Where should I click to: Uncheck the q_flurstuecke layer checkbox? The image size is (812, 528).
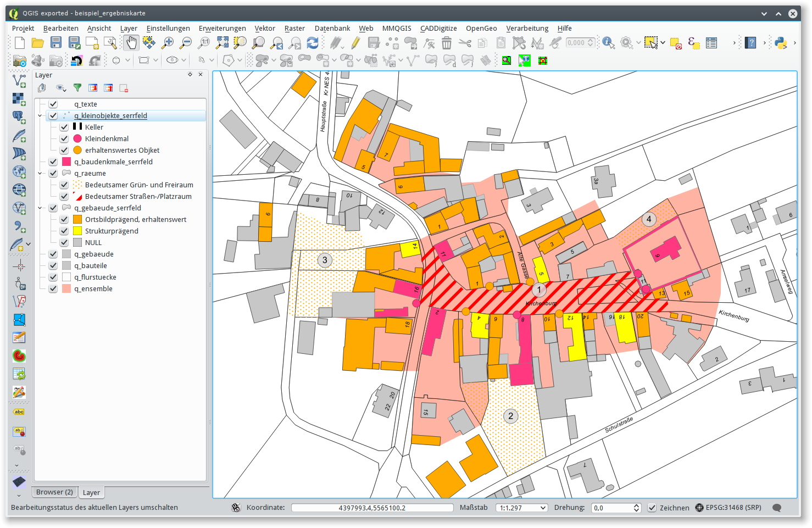point(53,277)
